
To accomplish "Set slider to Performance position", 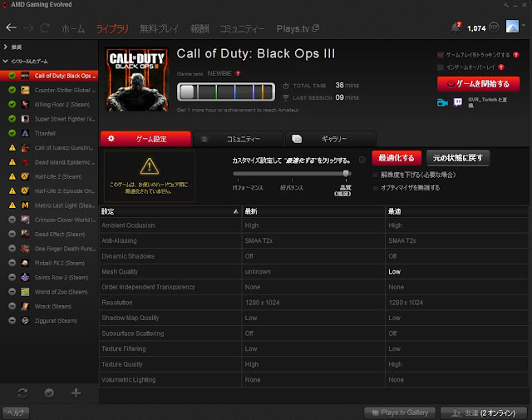I will (x=238, y=174).
